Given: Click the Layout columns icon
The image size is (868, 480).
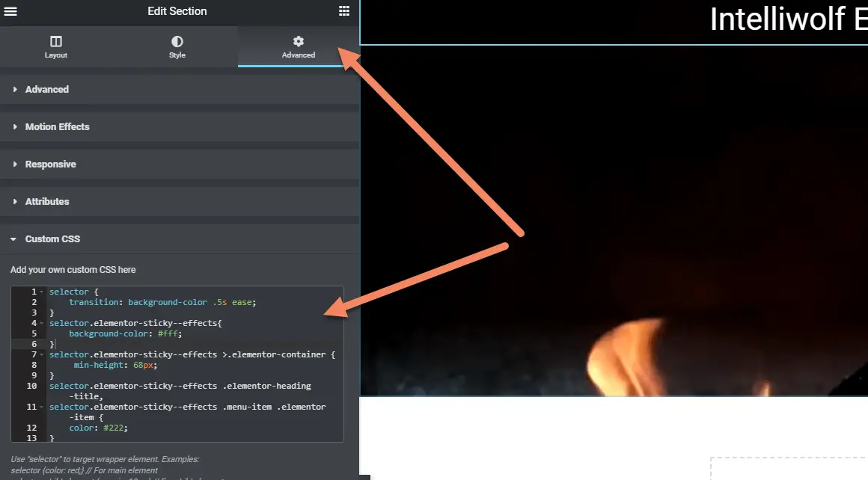Looking at the screenshot, I should [x=55, y=42].
